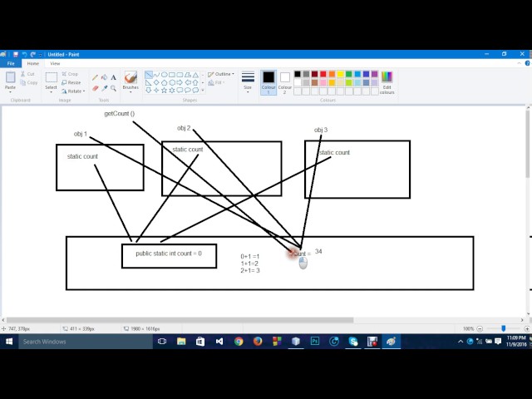Choose the Oval shape

click(x=165, y=75)
